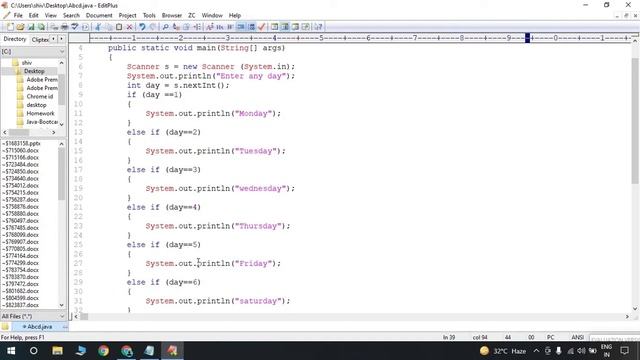Print the document using the printer icon
This screenshot has width=640, height=360.
[x=64, y=27]
